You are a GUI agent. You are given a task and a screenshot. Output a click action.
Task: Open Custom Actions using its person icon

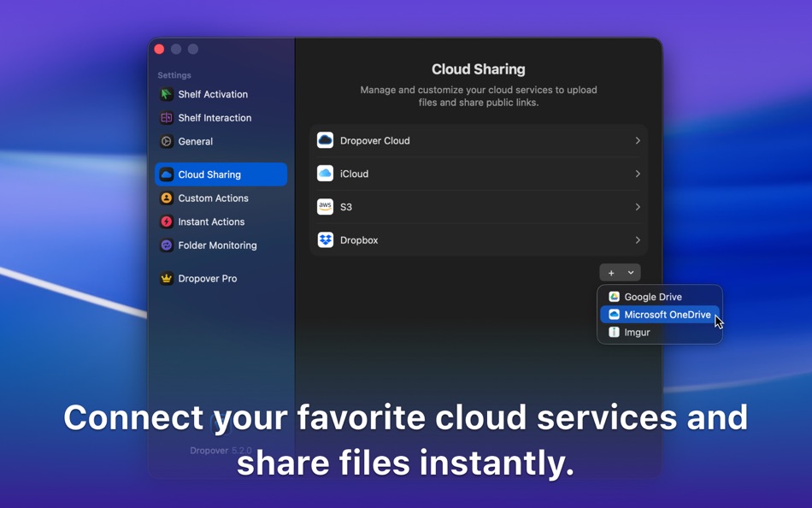165,198
